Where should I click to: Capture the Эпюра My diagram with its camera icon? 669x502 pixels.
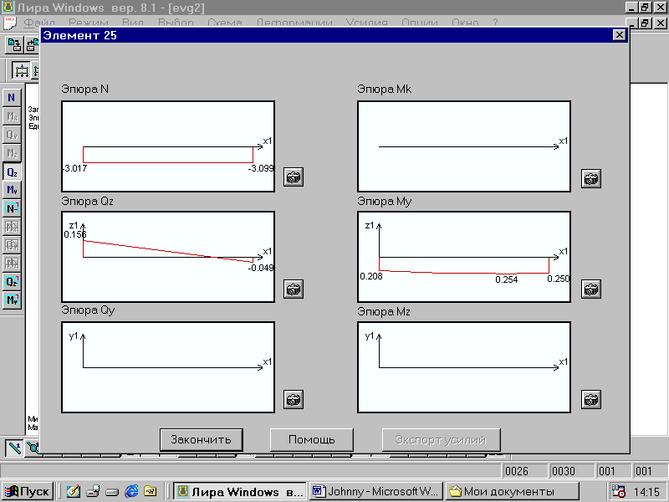[591, 289]
